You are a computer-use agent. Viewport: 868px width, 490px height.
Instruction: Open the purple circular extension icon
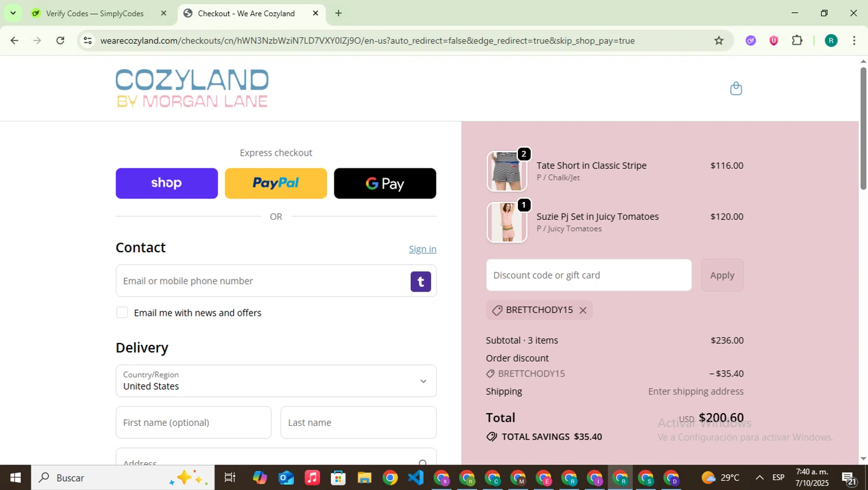751,40
